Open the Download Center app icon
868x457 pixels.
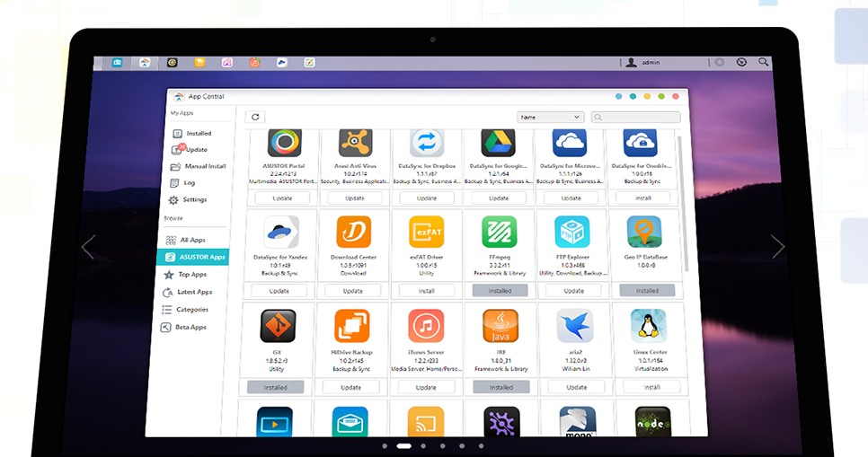pos(353,232)
